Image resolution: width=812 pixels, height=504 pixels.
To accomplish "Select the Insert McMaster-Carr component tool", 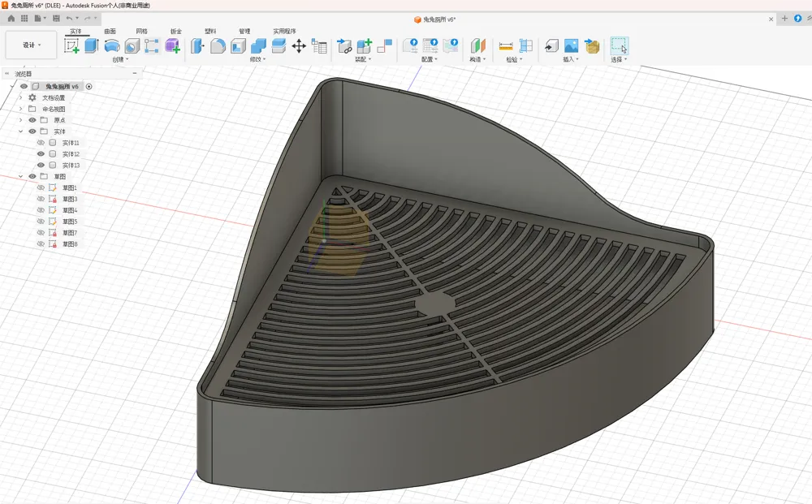I will 592,46.
